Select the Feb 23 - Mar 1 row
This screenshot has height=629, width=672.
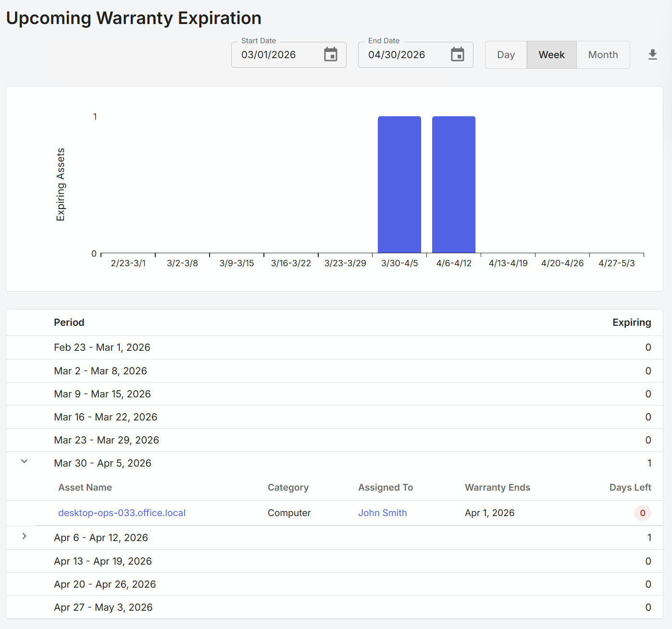(x=102, y=347)
